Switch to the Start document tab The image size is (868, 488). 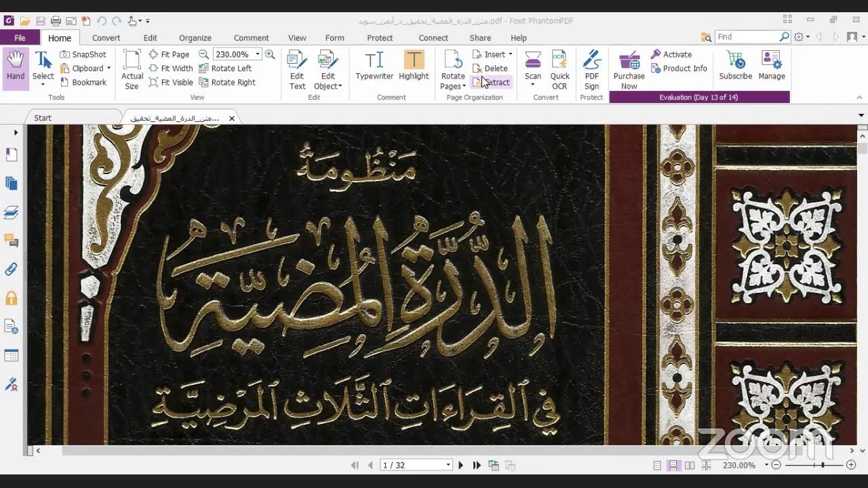pyautogui.click(x=43, y=118)
